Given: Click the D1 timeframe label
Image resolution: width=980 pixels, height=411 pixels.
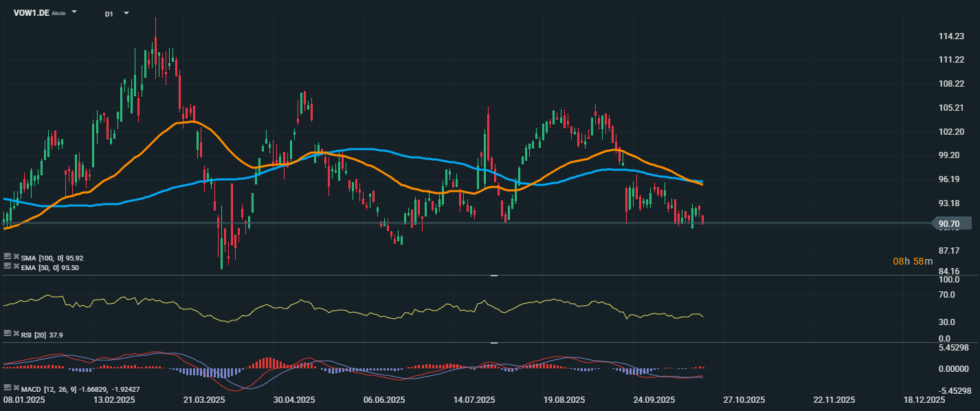Looking at the screenshot, I should point(109,13).
